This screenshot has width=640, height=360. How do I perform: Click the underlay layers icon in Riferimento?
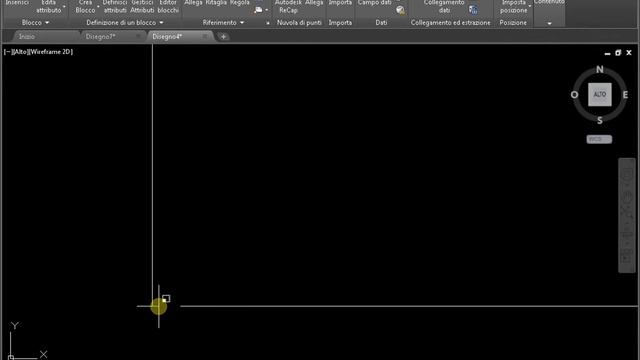click(x=258, y=10)
